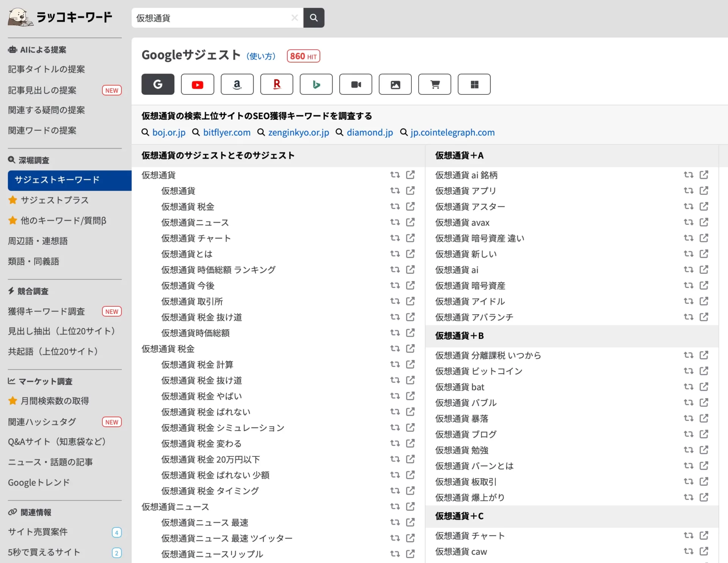Screen dimensions: 728x563
Task: Open external link for 仮想通貨 bat
Action: [x=704, y=387]
